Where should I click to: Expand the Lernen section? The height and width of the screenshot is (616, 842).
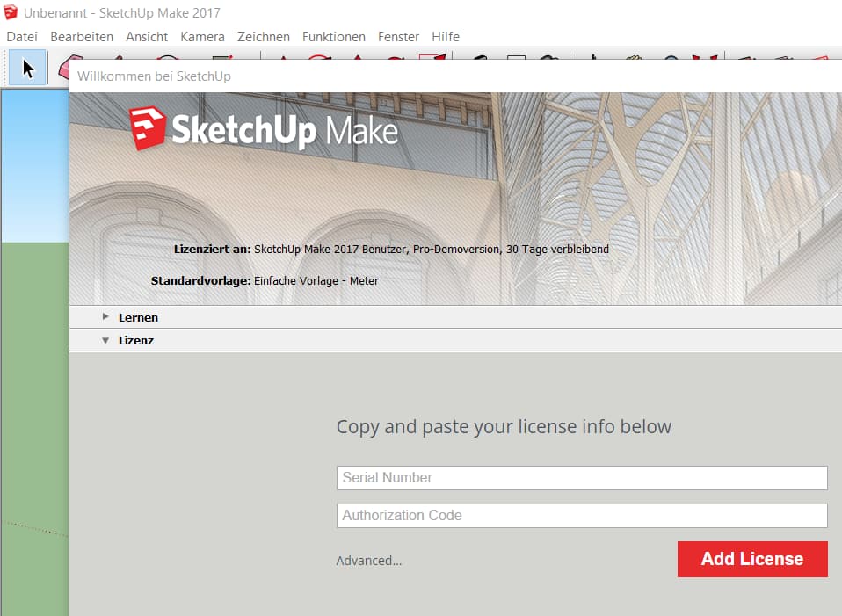click(455, 317)
